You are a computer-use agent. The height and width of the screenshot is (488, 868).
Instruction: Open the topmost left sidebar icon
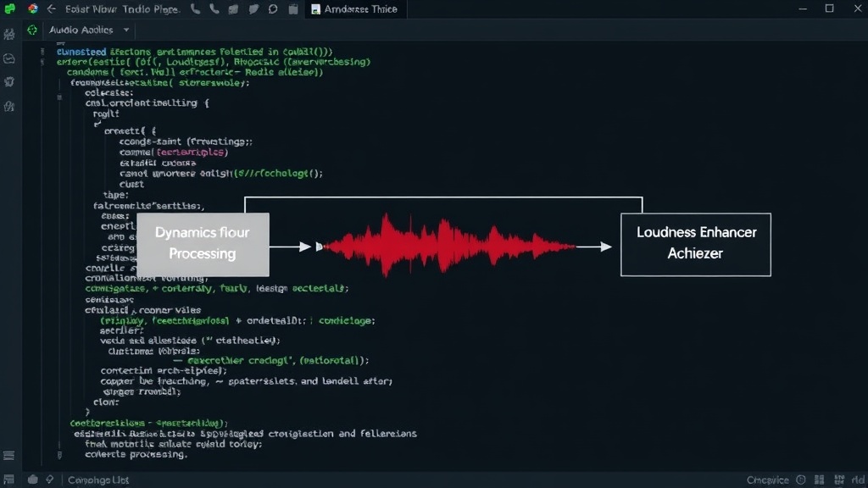(8, 35)
